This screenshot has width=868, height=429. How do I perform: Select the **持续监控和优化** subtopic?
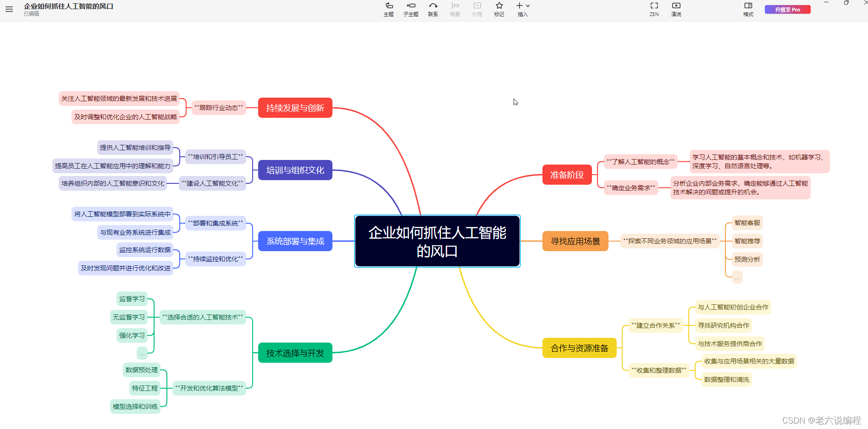click(216, 259)
